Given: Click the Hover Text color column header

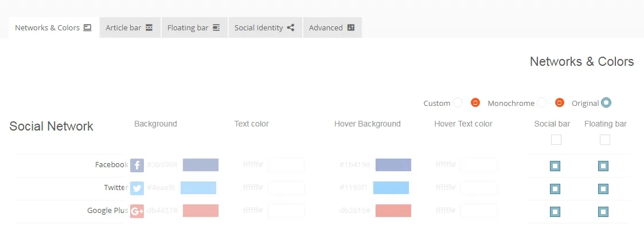Looking at the screenshot, I should pyautogui.click(x=463, y=124).
